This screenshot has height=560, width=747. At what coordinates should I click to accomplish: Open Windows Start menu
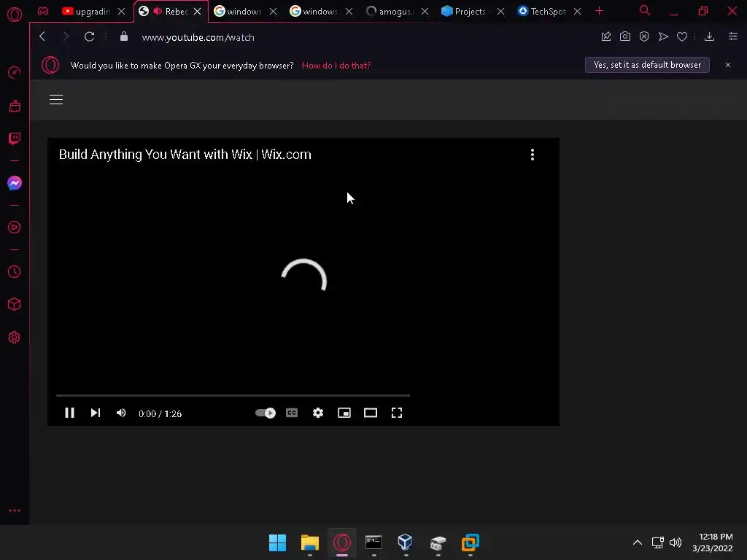(x=277, y=542)
